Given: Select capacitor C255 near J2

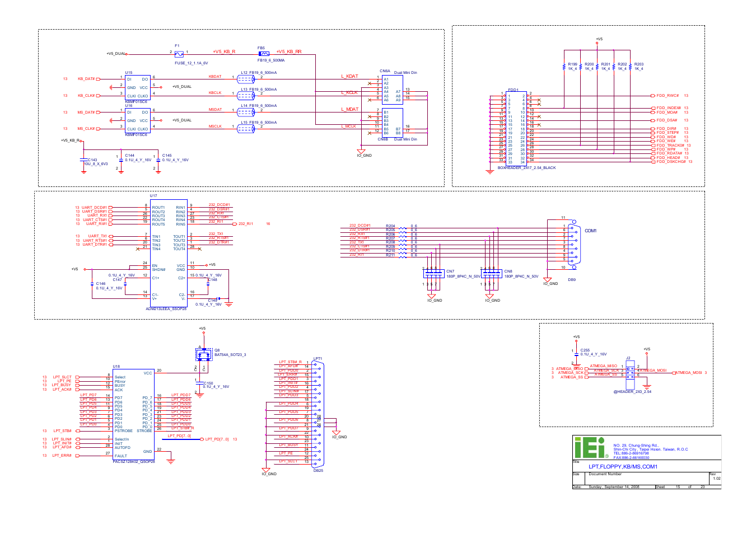Looking at the screenshot, I should 576,354.
